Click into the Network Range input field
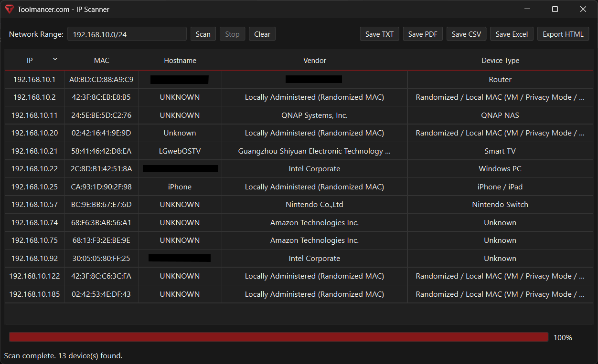Image resolution: width=598 pixels, height=364 pixels. pos(127,34)
